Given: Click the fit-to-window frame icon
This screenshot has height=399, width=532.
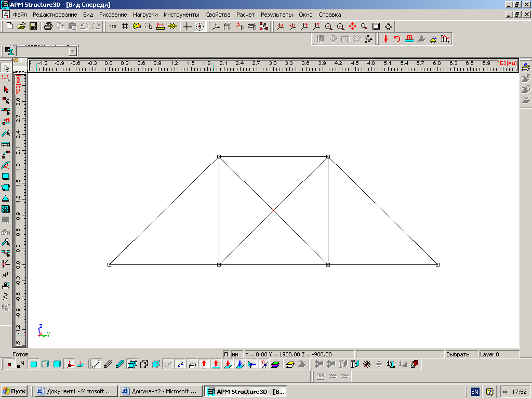Looking at the screenshot, I should (376, 26).
